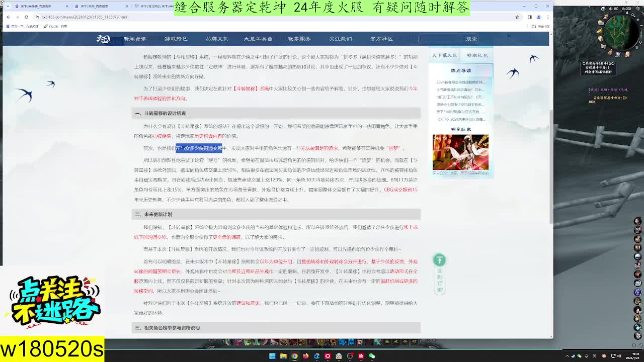Image resolution: width=644 pixels, height=362 pixels.
Task: Switch to the third browser tab
Action: tap(155, 6)
